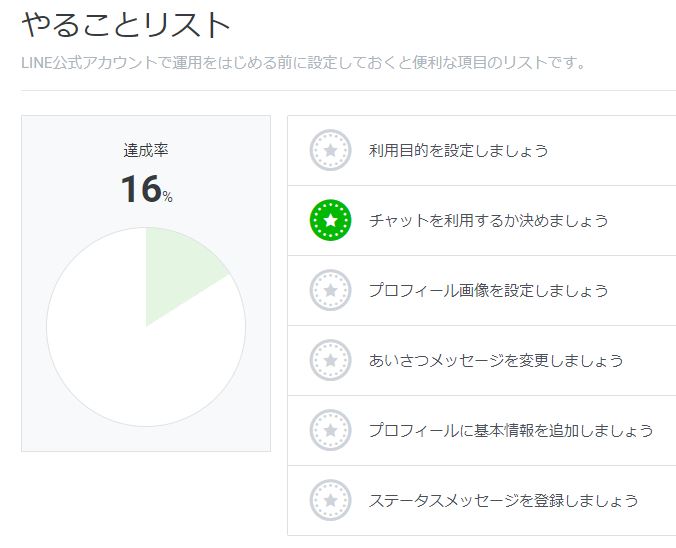
Task: Open the チャットを利用するか決めましょう item
Action: (x=488, y=221)
